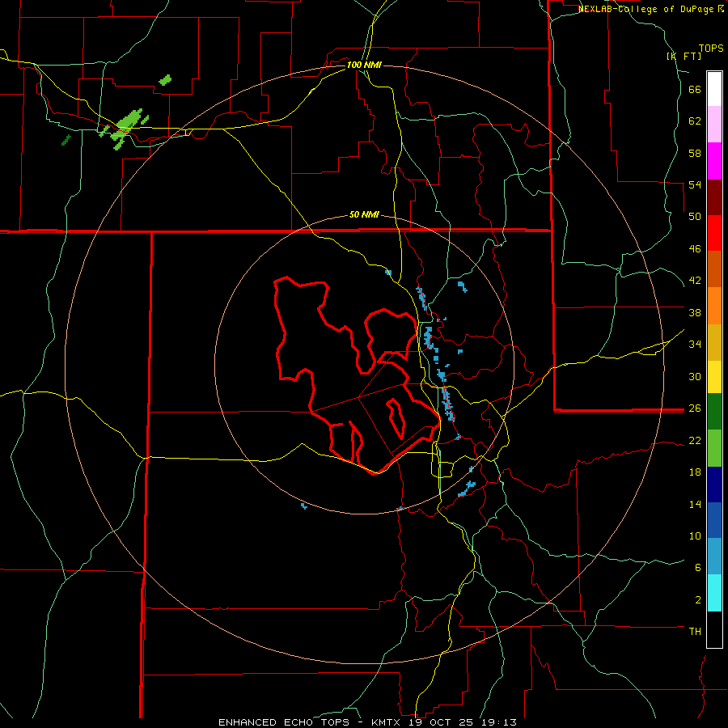728x728 pixels.
Task: Click the 54 legend value
Action: pyautogui.click(x=695, y=184)
